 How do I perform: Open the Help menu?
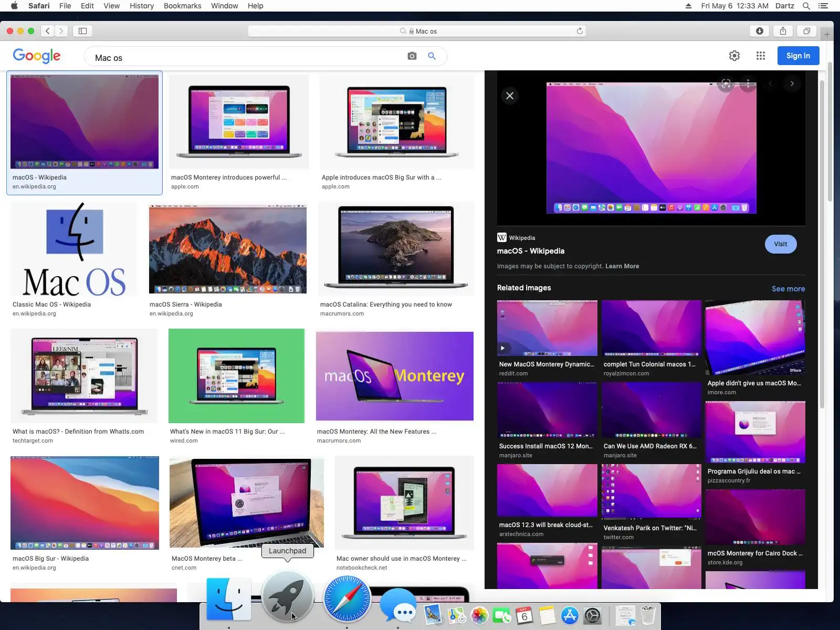256,6
